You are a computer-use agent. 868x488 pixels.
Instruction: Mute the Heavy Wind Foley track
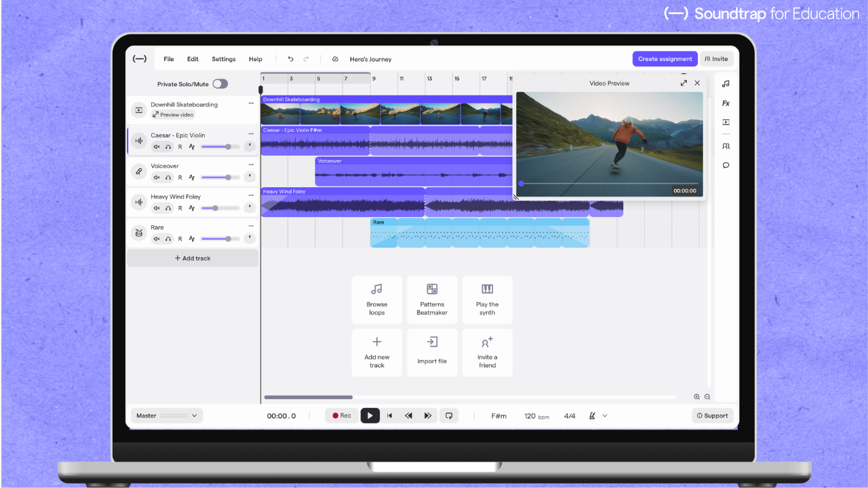click(157, 208)
